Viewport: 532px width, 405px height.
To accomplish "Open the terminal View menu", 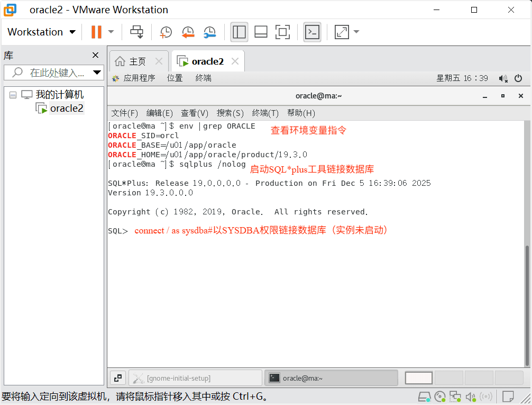I will tap(195, 113).
